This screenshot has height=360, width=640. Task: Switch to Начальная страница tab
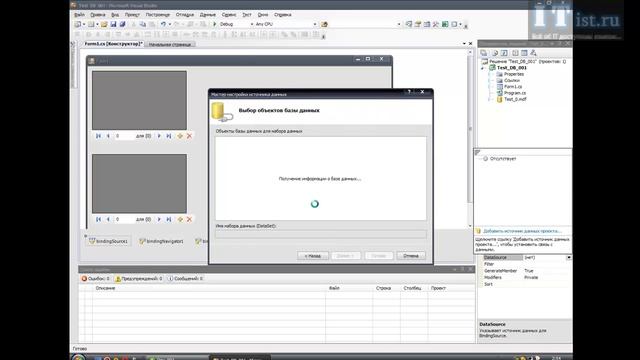coord(170,44)
